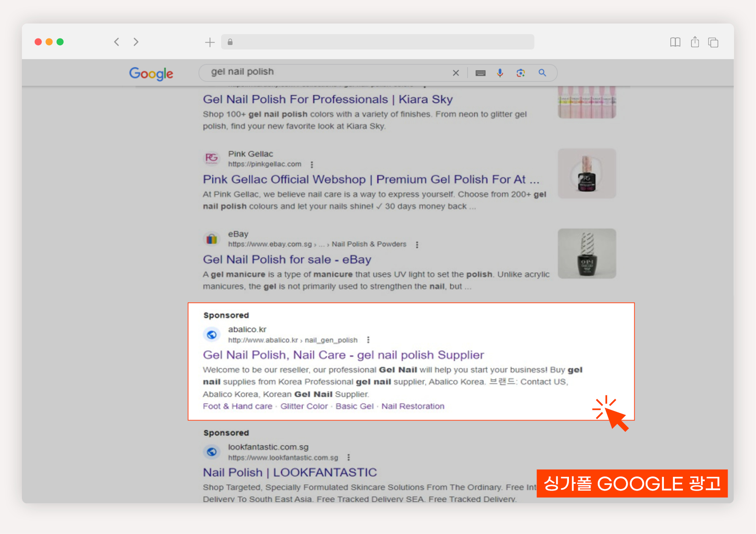The height and width of the screenshot is (534, 756).
Task: Click the Google logo
Action: [x=151, y=73]
